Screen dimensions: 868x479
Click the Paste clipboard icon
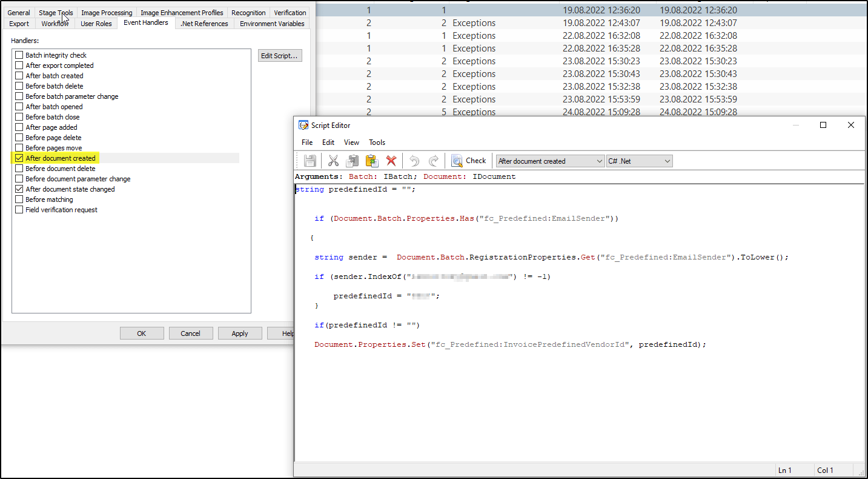tap(371, 161)
